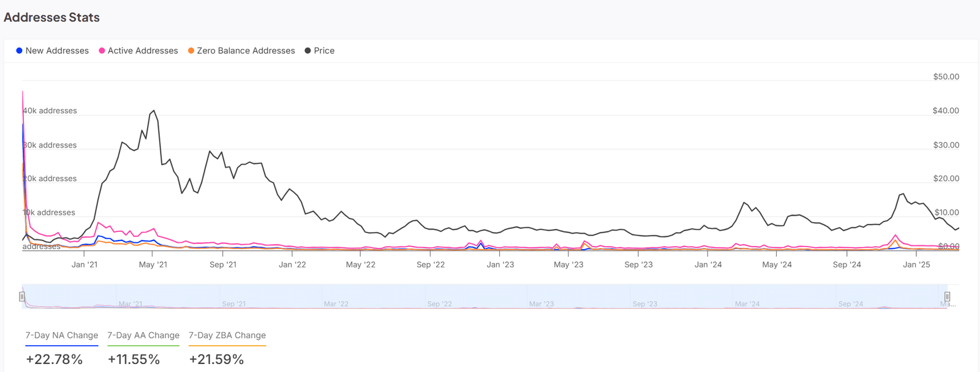Click Mar '22 in the range navigator
Image resolution: width=980 pixels, height=372 pixels.
tap(336, 304)
